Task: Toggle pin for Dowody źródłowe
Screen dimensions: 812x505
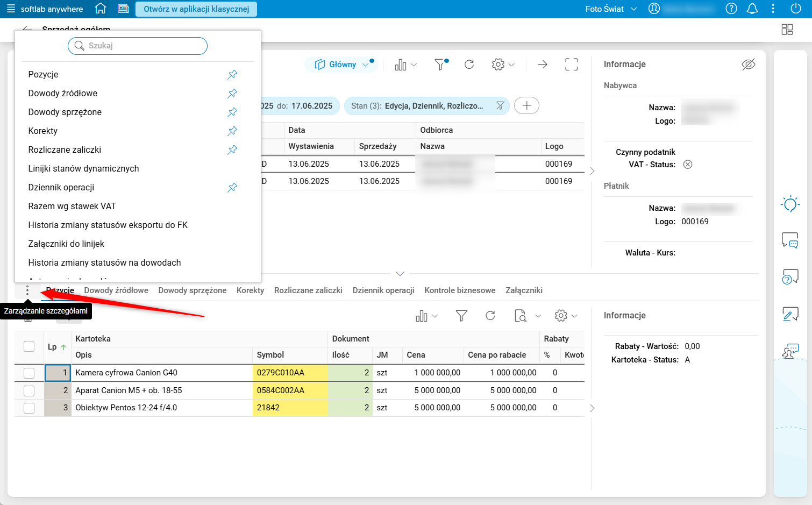Action: point(232,94)
